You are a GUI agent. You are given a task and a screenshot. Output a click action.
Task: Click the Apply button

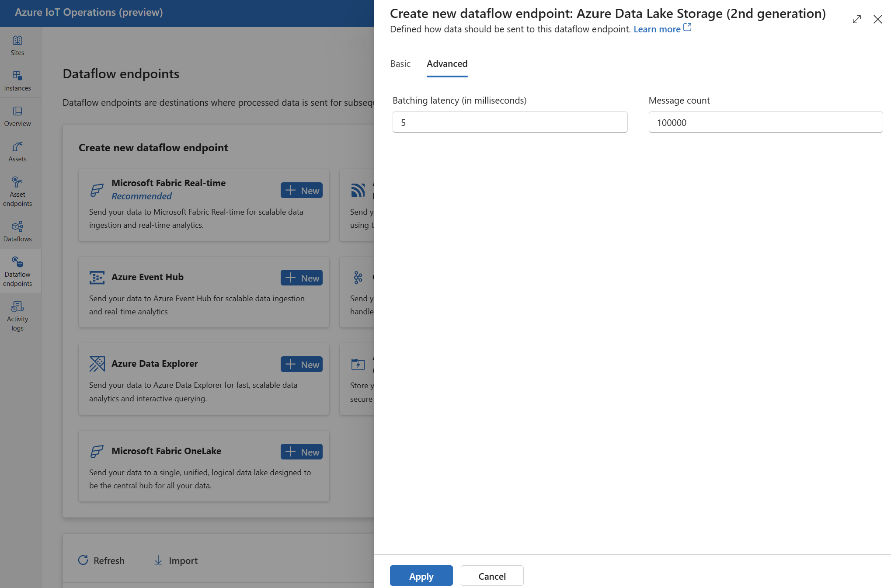tap(421, 575)
